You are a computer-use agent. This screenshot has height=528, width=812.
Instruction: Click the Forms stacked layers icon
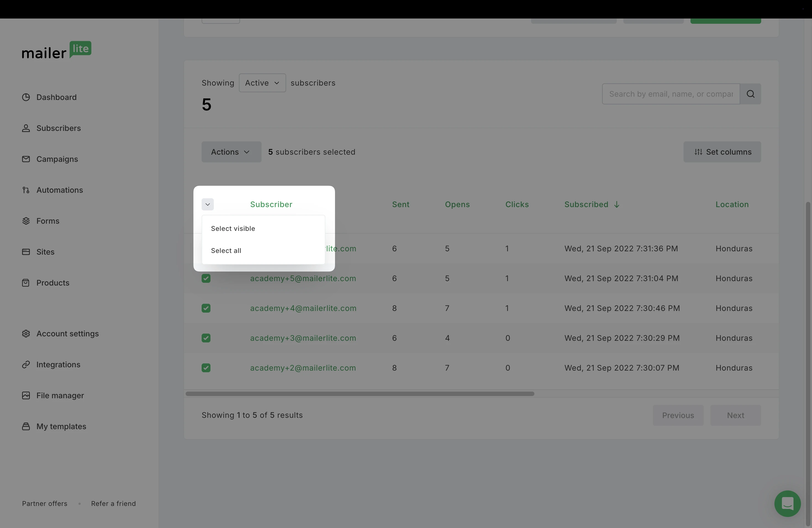26,221
